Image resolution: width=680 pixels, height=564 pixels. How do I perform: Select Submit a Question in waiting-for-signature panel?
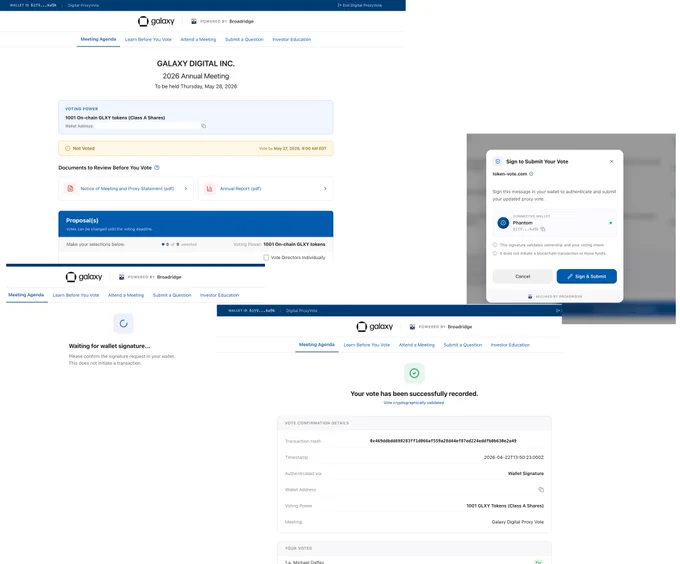(x=172, y=295)
